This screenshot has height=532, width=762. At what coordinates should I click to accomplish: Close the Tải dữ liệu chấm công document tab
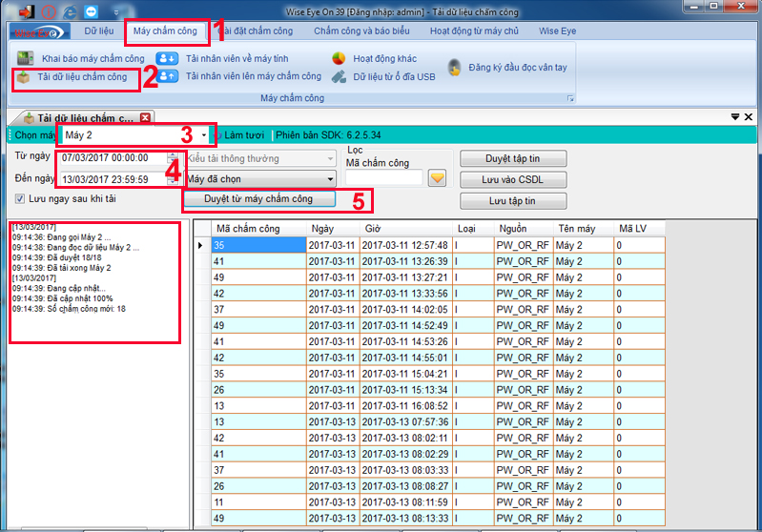pos(146,118)
